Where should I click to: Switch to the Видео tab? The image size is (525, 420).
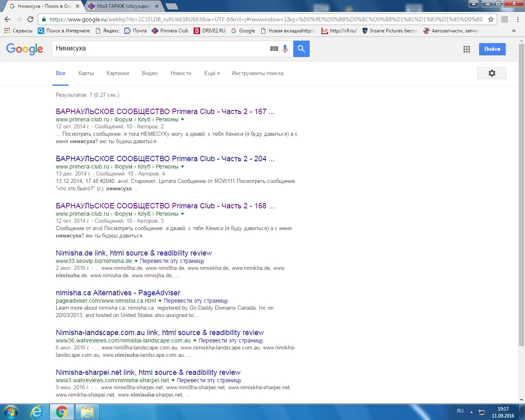[x=150, y=73]
